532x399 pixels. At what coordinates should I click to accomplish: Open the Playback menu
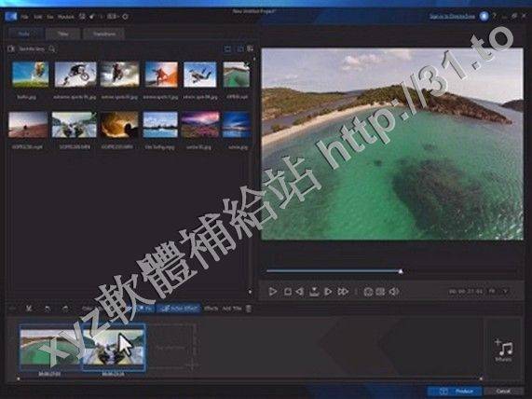pos(66,17)
